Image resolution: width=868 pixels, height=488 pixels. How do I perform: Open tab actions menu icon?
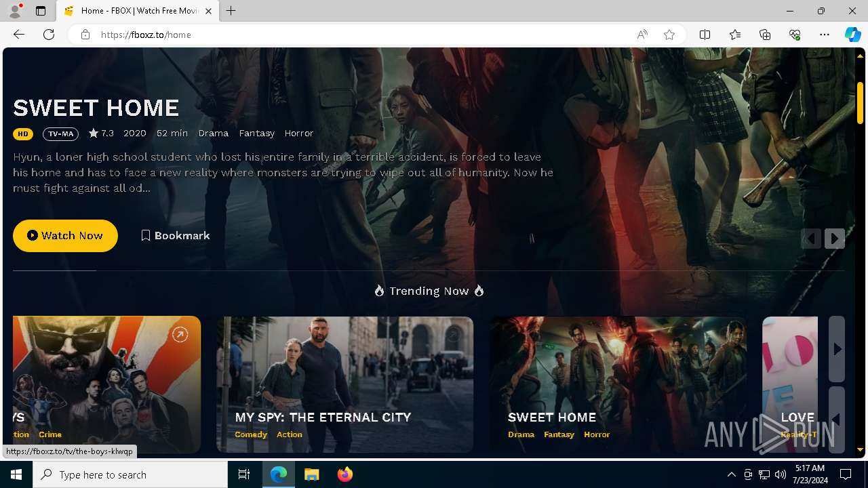[41, 11]
